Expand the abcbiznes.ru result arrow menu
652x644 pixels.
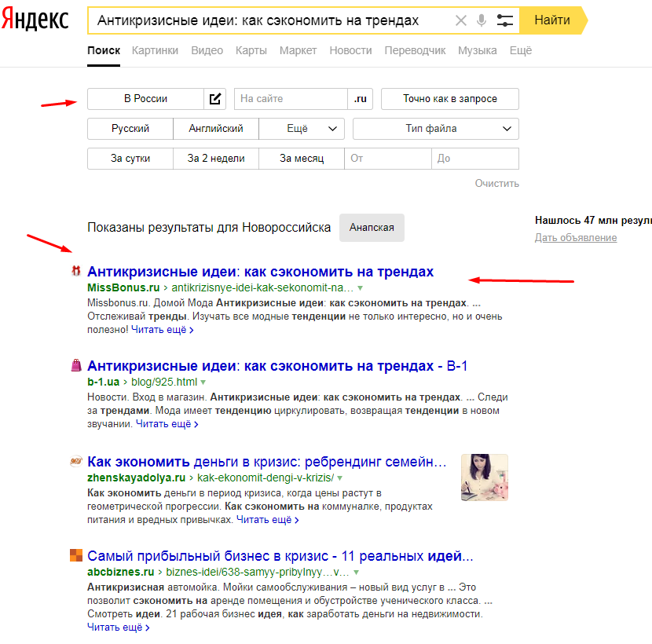point(356,573)
